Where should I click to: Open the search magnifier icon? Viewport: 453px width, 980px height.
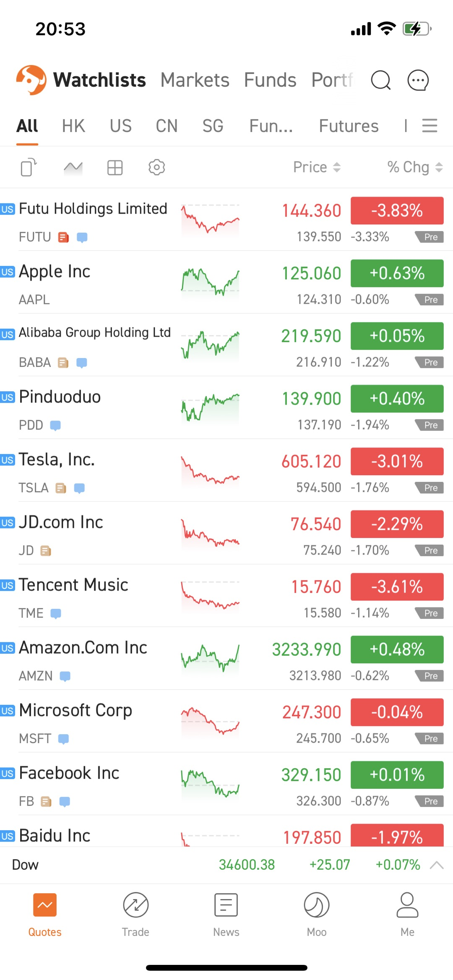(x=380, y=80)
